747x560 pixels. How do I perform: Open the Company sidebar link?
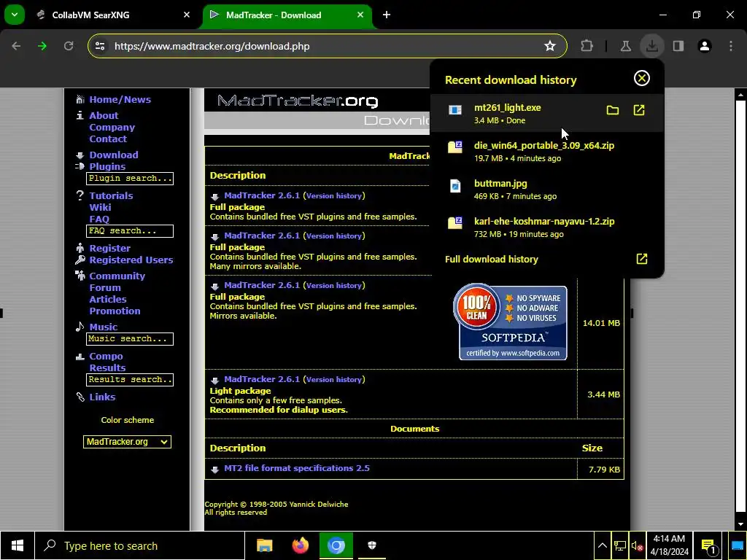point(112,127)
